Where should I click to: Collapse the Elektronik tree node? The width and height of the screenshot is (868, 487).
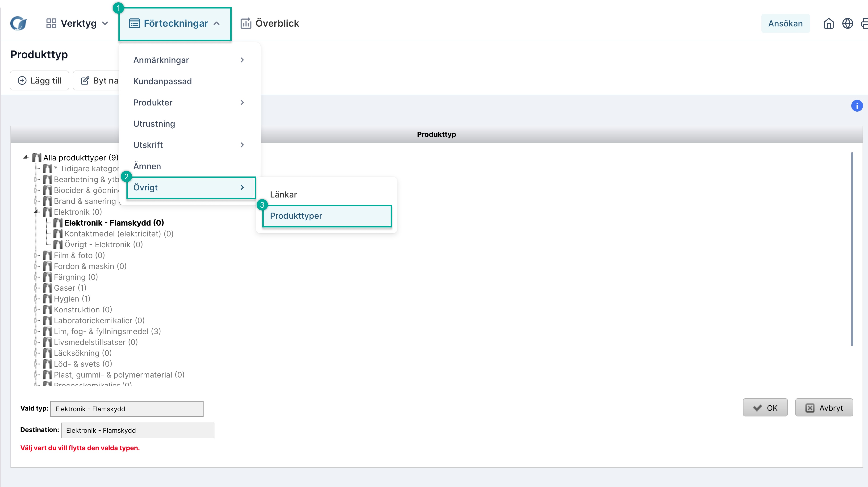click(36, 212)
